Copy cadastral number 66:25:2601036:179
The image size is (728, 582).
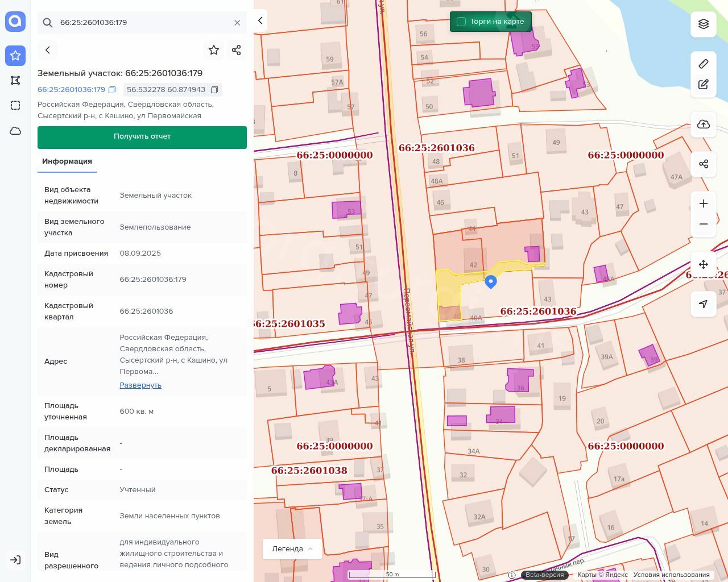tap(112, 90)
